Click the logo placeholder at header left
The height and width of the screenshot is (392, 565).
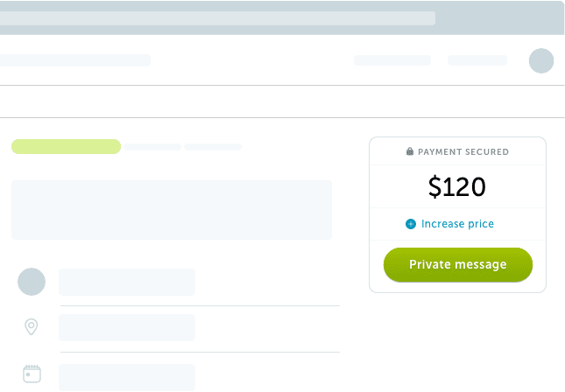tap(75, 60)
